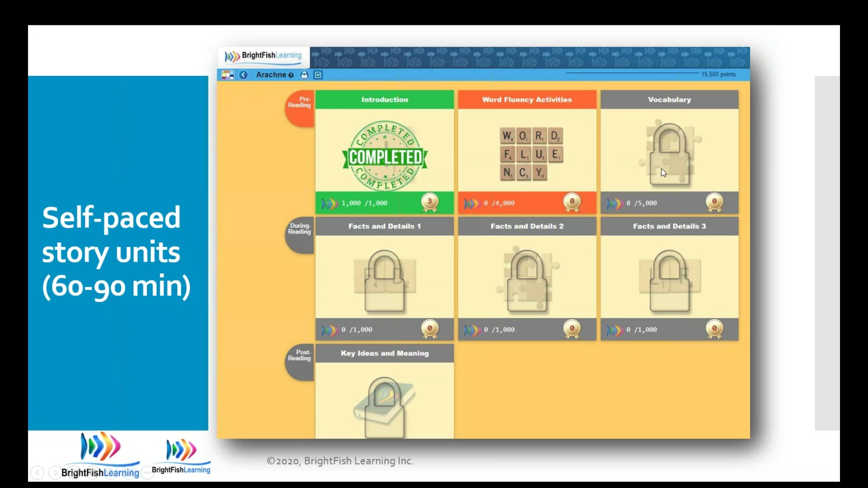This screenshot has height=488, width=868.
Task: Click the Word Fluency medal badge
Action: (572, 202)
